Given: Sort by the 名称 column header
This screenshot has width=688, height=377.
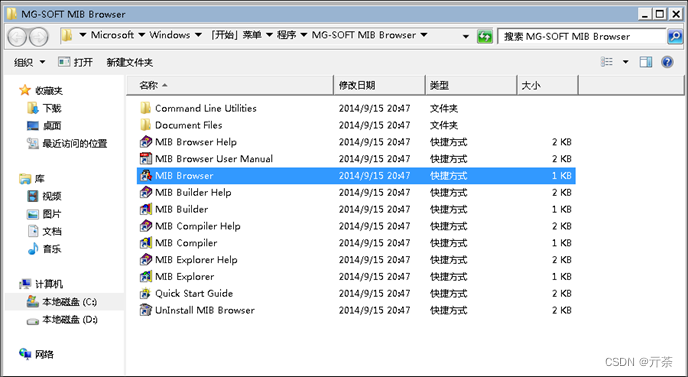Looking at the screenshot, I should (230, 85).
